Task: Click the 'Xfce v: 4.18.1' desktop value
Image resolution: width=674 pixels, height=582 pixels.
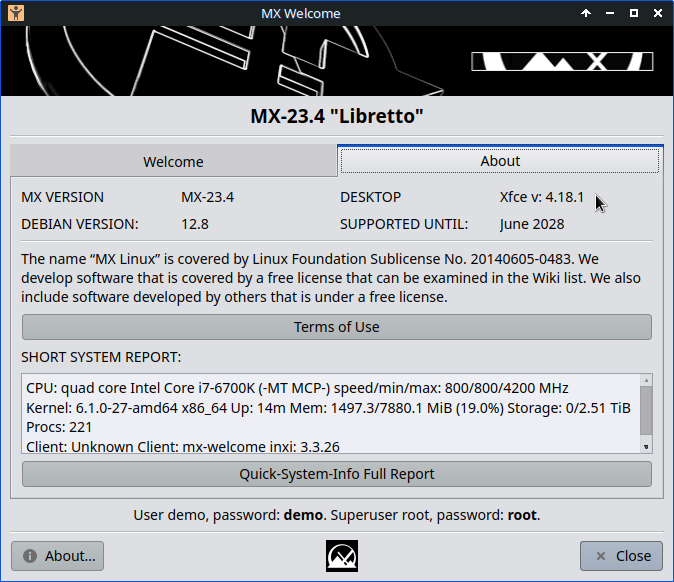Action: [542, 197]
